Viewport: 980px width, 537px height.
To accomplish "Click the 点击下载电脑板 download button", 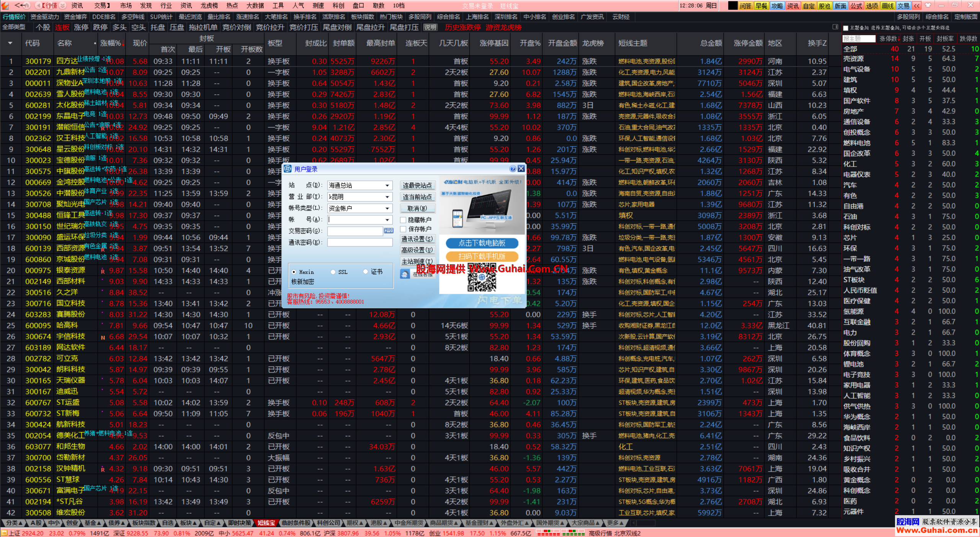I will click(x=482, y=243).
